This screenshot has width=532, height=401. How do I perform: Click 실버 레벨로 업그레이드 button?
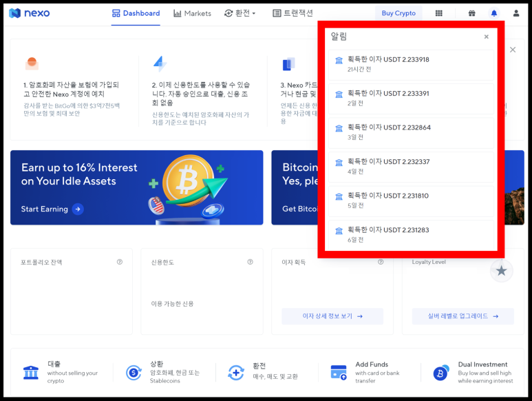click(x=462, y=316)
